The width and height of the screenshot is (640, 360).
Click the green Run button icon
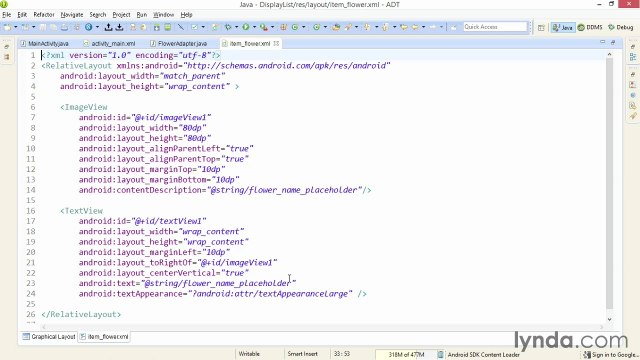tap(246, 27)
